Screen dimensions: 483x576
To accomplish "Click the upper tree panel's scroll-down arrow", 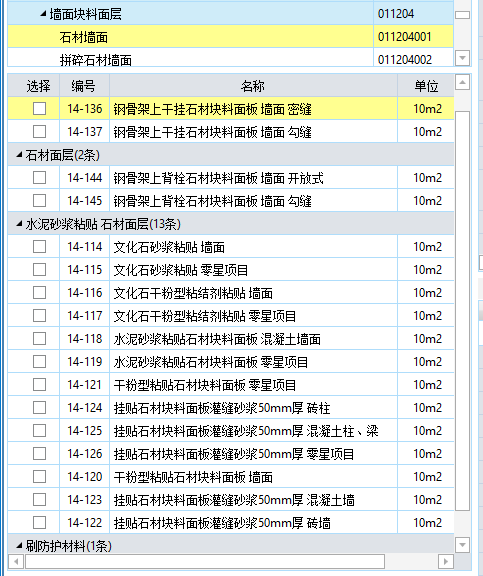I will [462, 58].
